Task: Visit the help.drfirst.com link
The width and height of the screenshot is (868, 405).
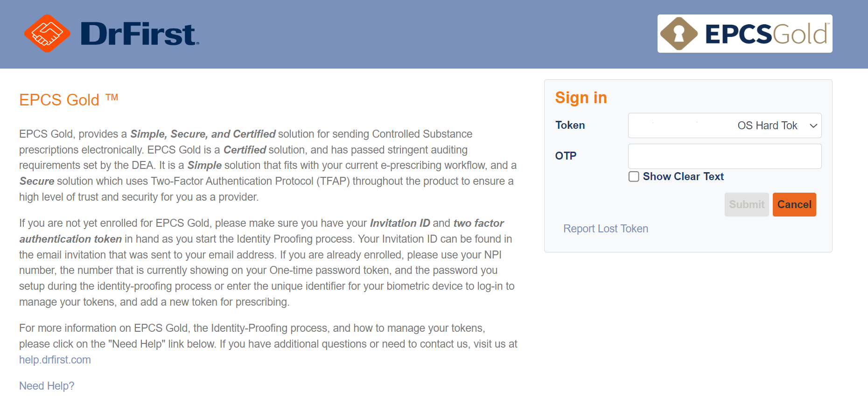Action: (55, 360)
